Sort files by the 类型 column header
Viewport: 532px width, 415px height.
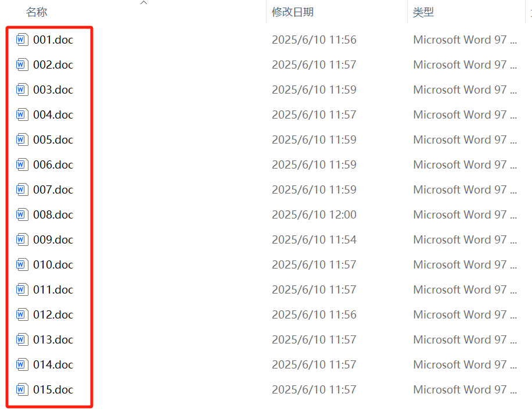(x=423, y=12)
